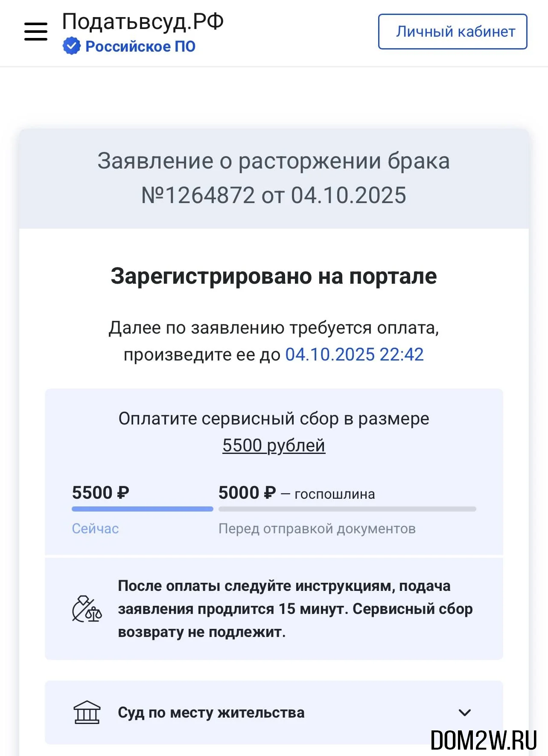Image resolution: width=548 pixels, height=756 pixels.
Task: Click the underlined 5500 рублей amount
Action: 274,445
